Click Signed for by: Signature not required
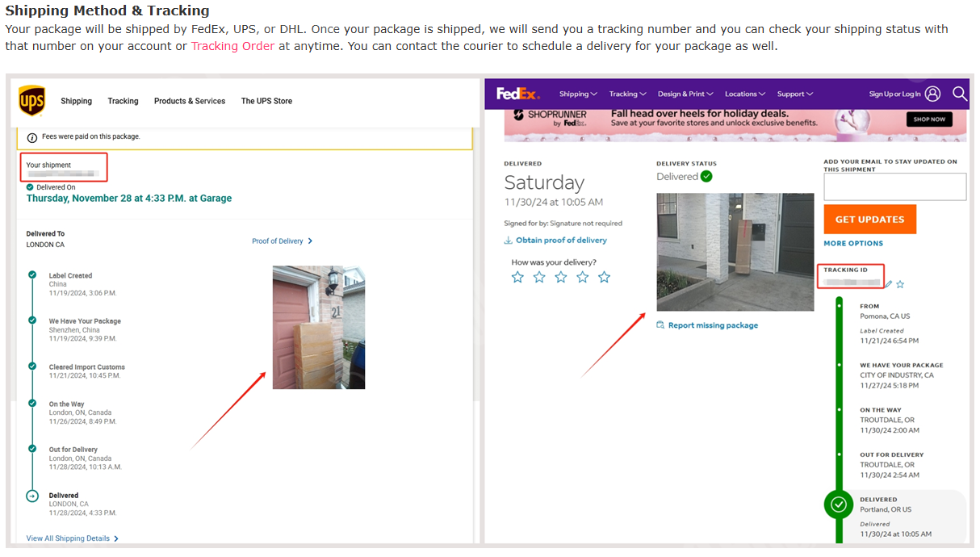This screenshot has height=557, width=980. (563, 223)
